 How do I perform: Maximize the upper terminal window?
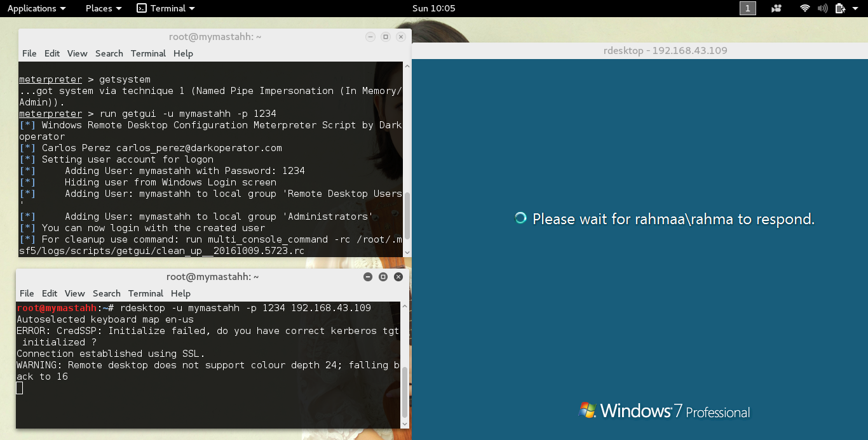pos(386,37)
